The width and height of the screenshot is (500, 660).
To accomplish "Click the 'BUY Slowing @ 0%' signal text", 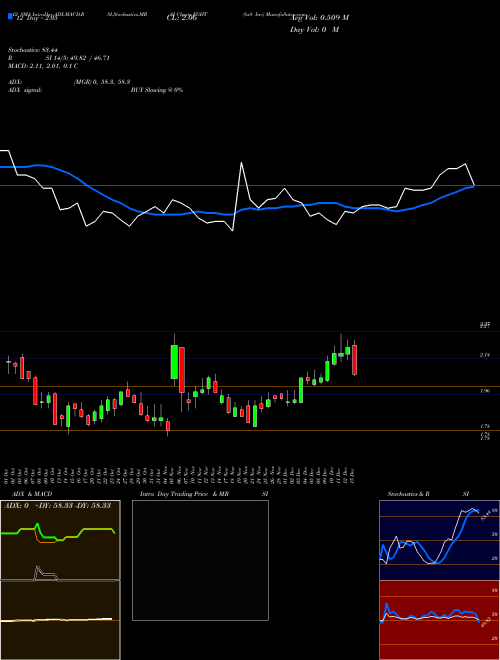I will (157, 90).
